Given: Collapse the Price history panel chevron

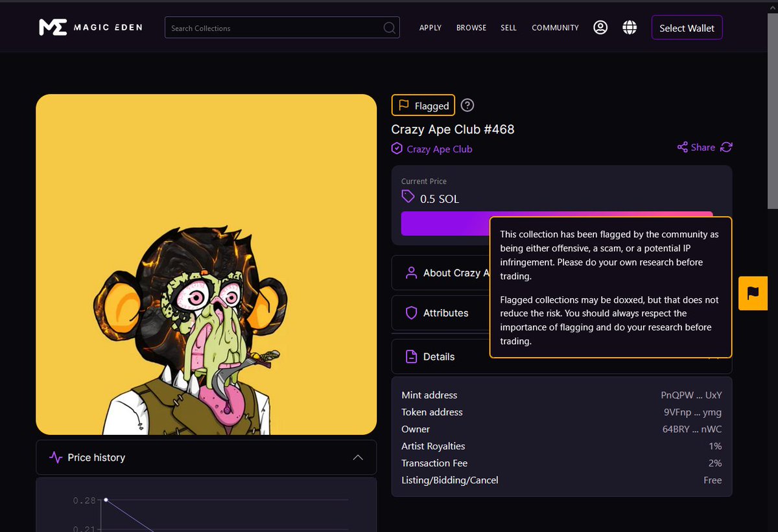Looking at the screenshot, I should (x=358, y=457).
